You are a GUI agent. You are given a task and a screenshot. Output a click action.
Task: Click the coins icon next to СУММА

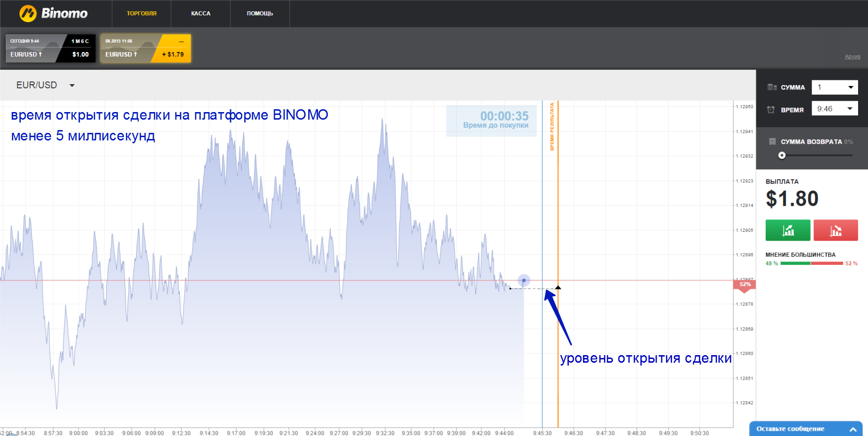(x=773, y=87)
